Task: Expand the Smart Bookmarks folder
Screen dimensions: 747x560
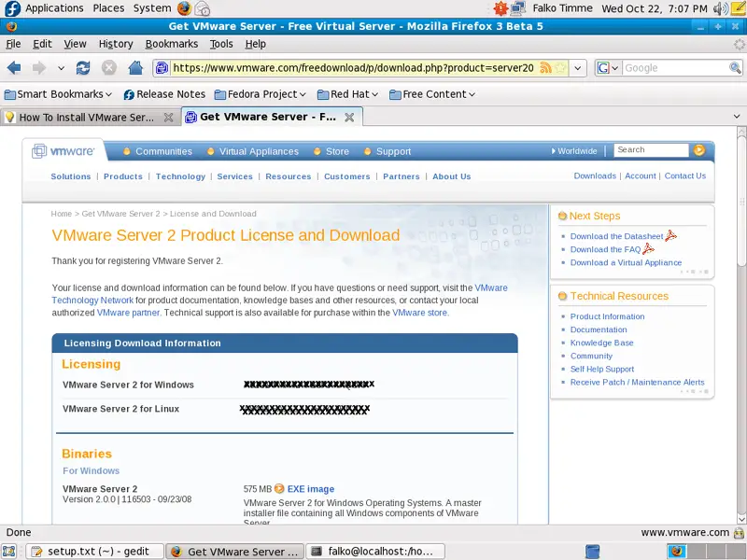Action: tap(58, 94)
